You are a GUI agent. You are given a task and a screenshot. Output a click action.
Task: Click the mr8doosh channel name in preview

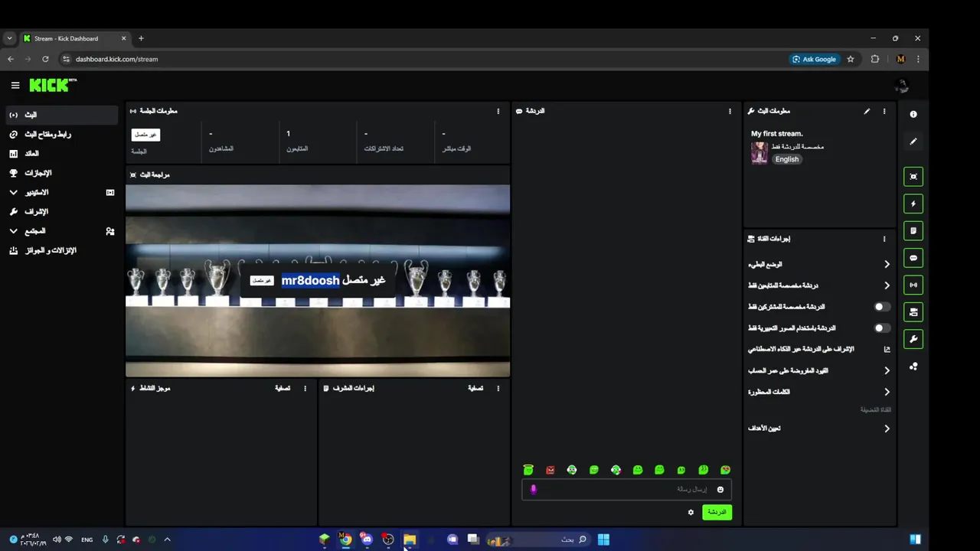(310, 281)
